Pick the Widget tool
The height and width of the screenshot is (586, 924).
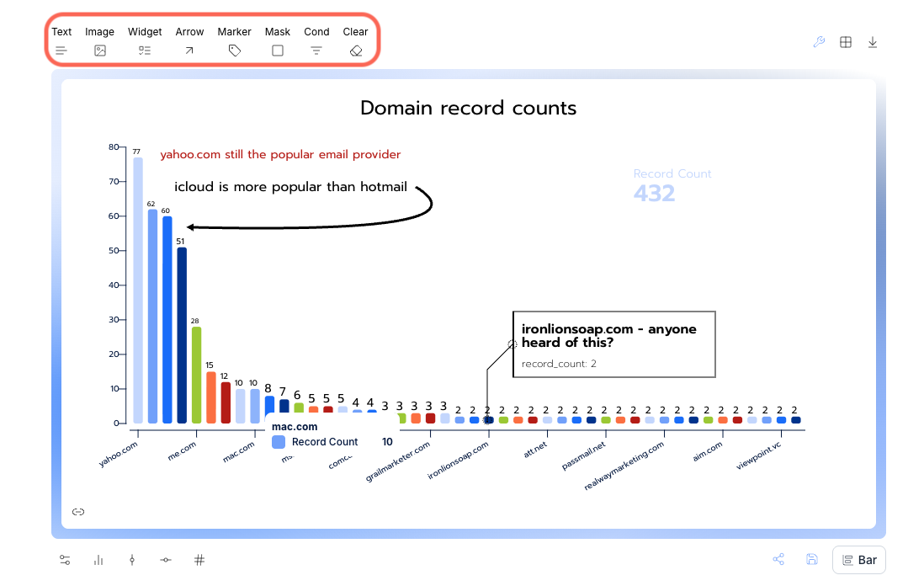pos(145,42)
